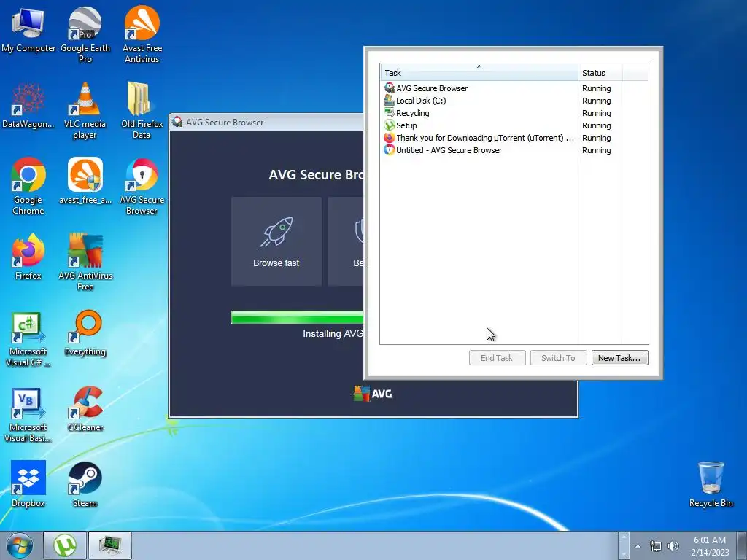Viewport: 747px width, 560px height.
Task: Select Local Disk (C:) task row
Action: click(514, 101)
